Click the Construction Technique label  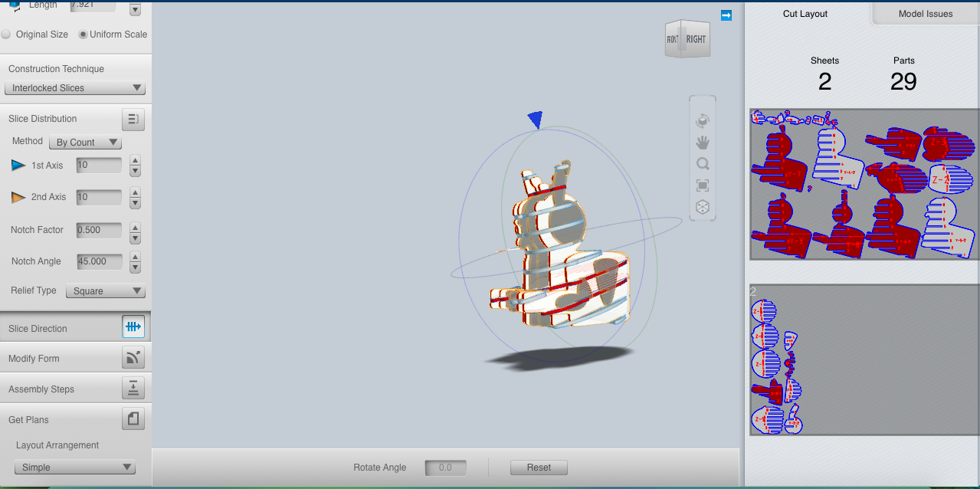(x=56, y=69)
